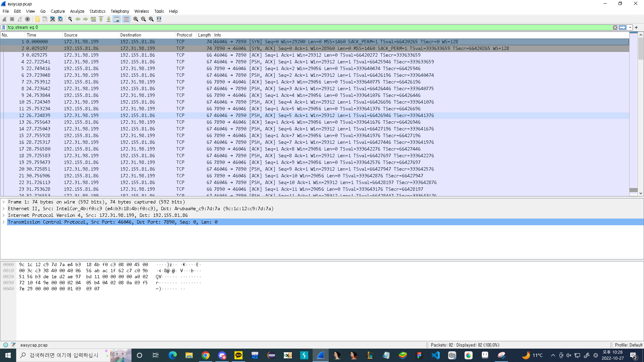Clear the display filter with X button
This screenshot has height=362, width=644.
pyautogui.click(x=615, y=27)
